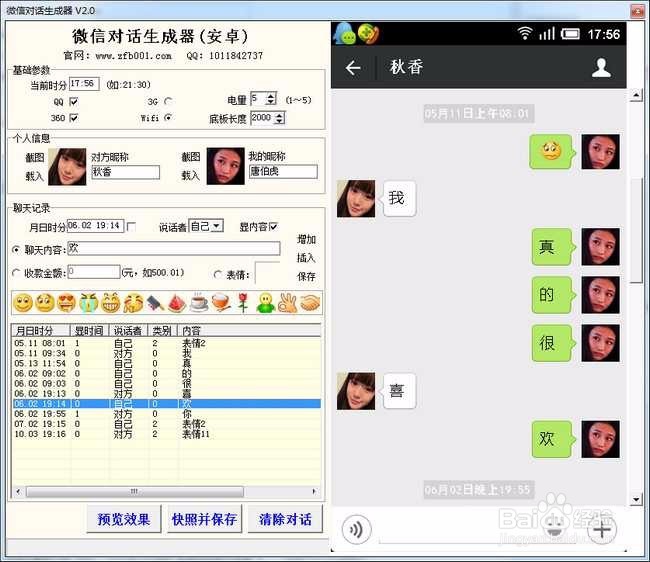Select the 聊天内容 radio button
This screenshot has width=650, height=562.
(16, 250)
